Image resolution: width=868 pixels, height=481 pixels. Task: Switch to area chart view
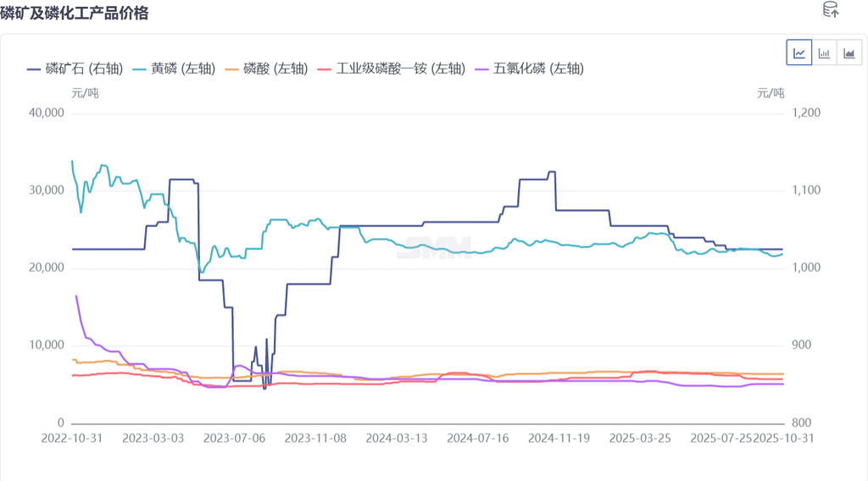click(849, 53)
